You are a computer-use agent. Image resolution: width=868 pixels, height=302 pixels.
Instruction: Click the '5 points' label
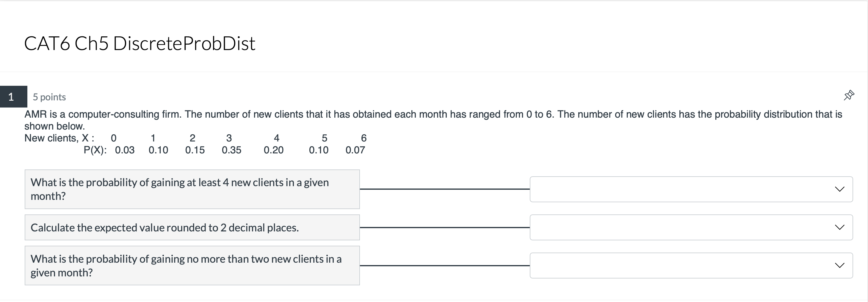pos(49,97)
